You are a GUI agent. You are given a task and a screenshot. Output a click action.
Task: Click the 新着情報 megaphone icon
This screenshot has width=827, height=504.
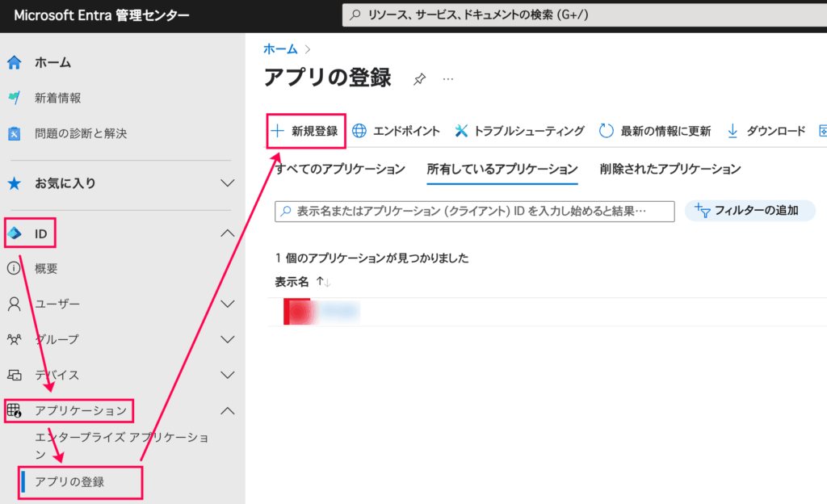point(15,98)
